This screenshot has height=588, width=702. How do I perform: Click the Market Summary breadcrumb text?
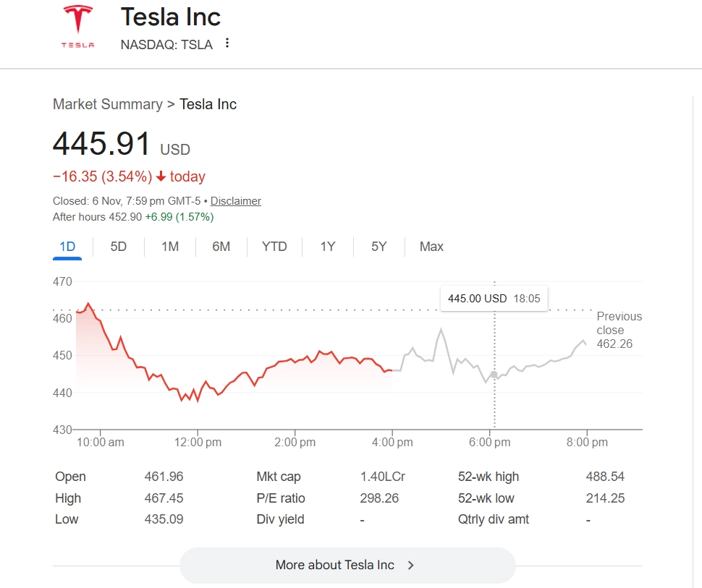pos(108,104)
